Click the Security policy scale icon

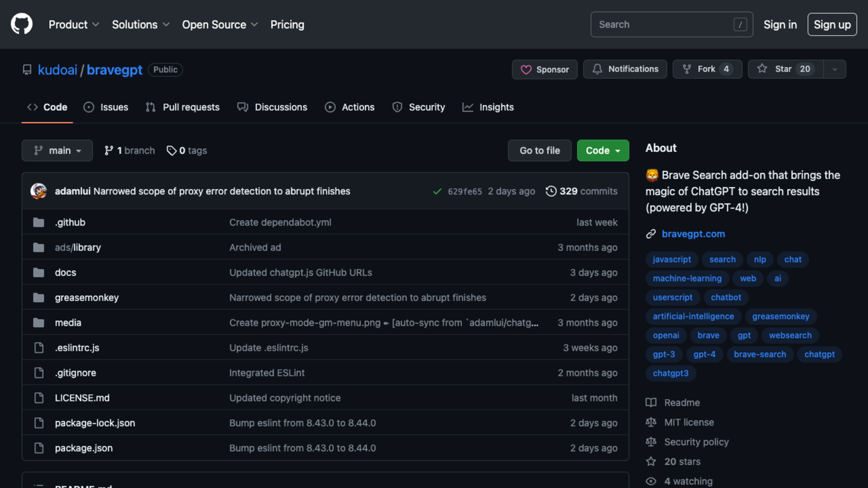coord(651,441)
